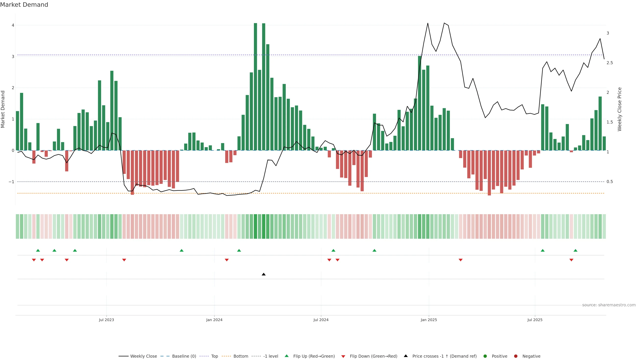This screenshot has width=644, height=362.
Task: Click the Market Demand chart title
Action: click(x=24, y=5)
